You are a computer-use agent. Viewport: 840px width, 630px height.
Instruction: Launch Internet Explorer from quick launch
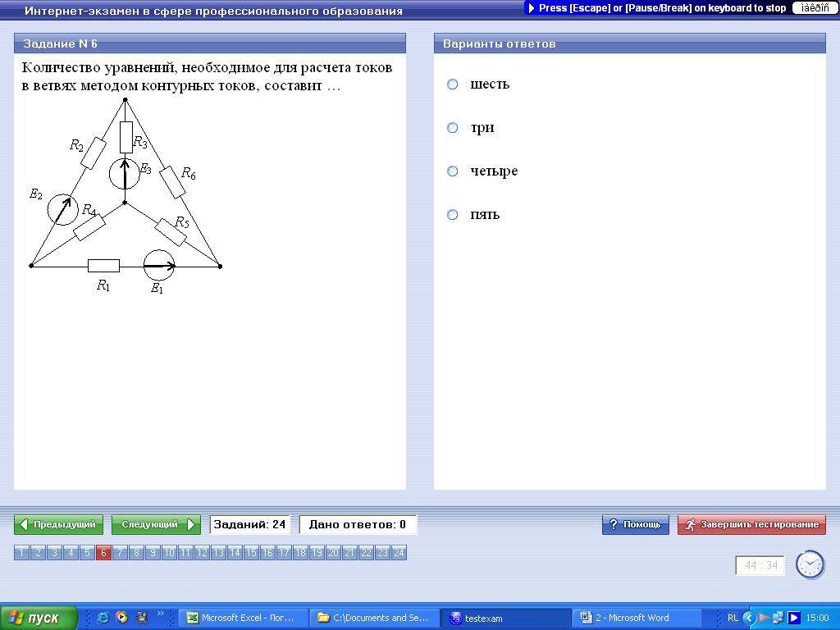pos(103,618)
